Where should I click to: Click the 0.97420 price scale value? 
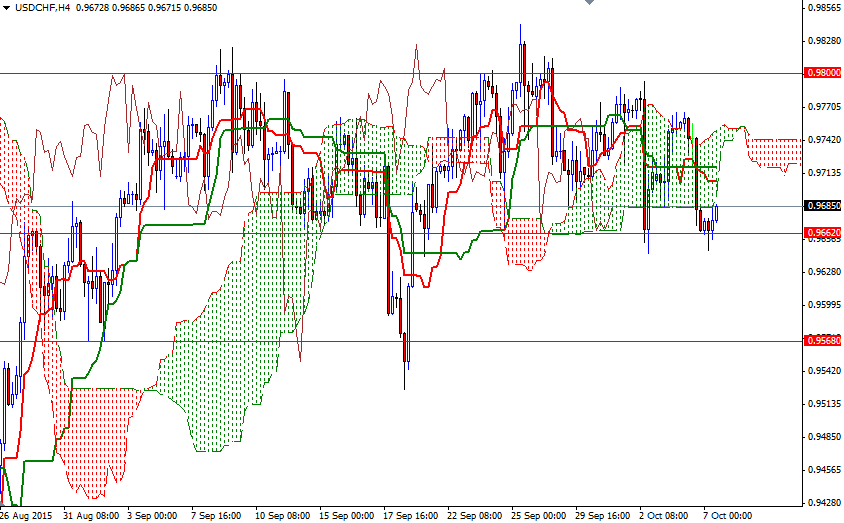point(822,140)
